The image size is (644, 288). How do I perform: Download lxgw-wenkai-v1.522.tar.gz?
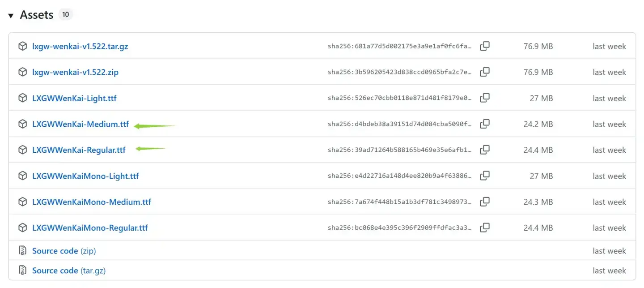pyautogui.click(x=80, y=46)
